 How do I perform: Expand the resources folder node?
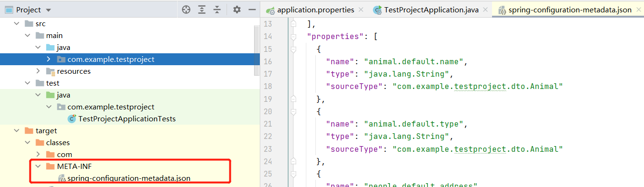point(38,71)
